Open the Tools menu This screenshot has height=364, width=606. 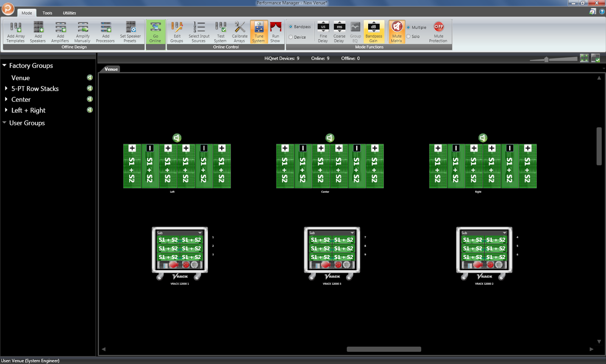pos(47,12)
